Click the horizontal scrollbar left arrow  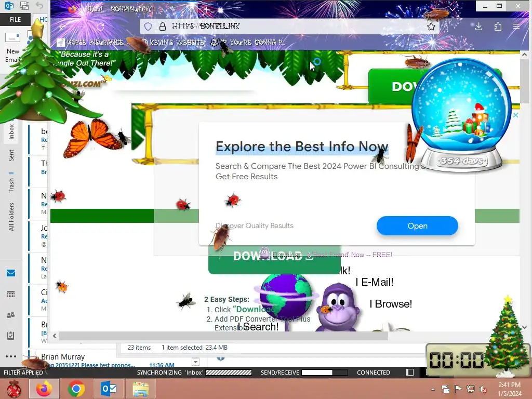pyautogui.click(x=55, y=336)
